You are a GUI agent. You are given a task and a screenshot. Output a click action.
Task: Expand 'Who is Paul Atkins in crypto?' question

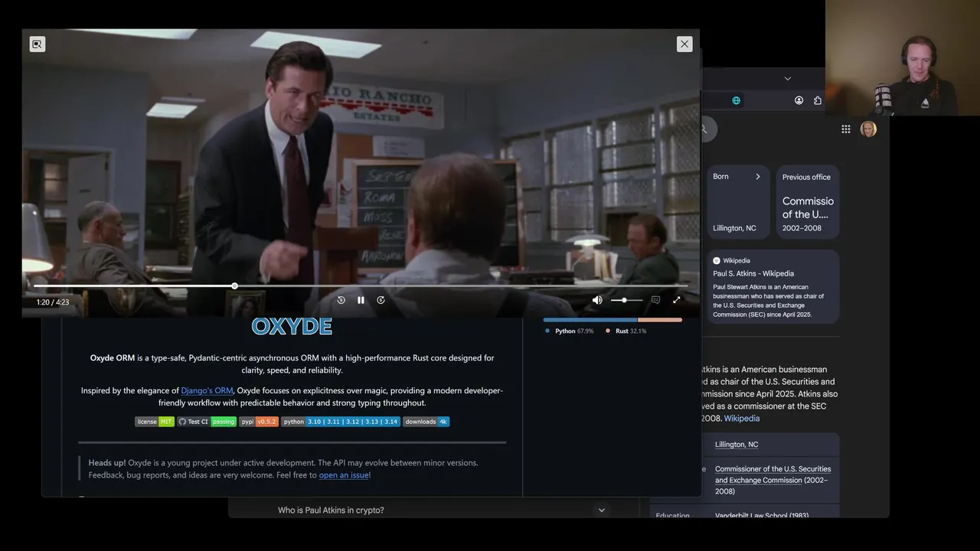click(x=443, y=510)
